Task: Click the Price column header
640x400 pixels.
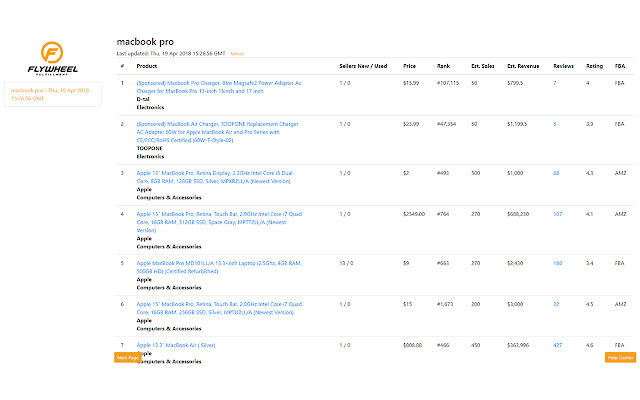Action: pos(409,66)
